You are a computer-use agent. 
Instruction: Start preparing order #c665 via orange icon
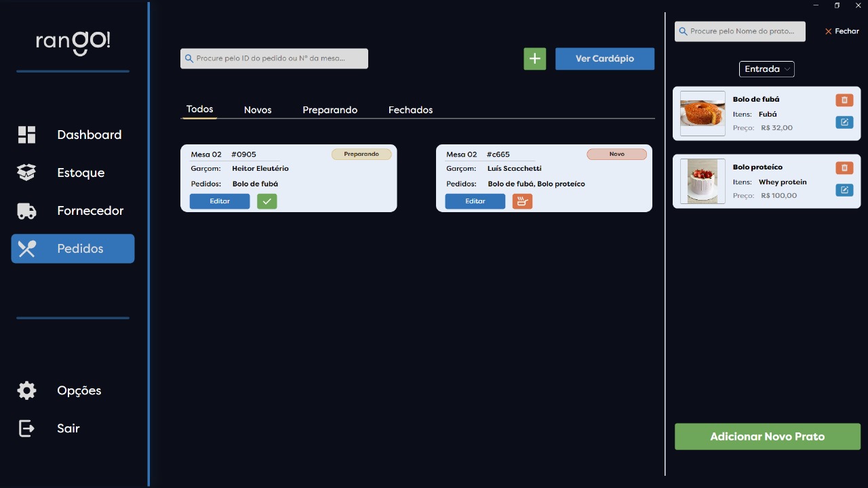coord(522,201)
